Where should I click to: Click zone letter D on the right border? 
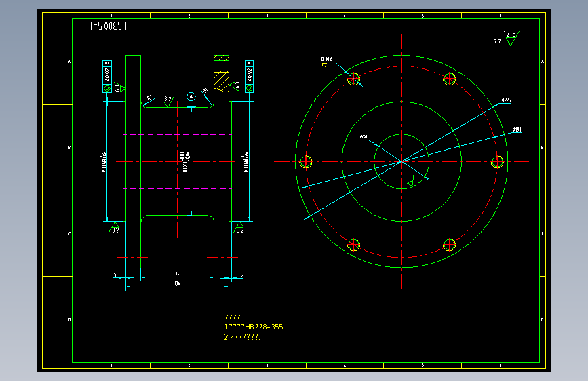point(543,320)
